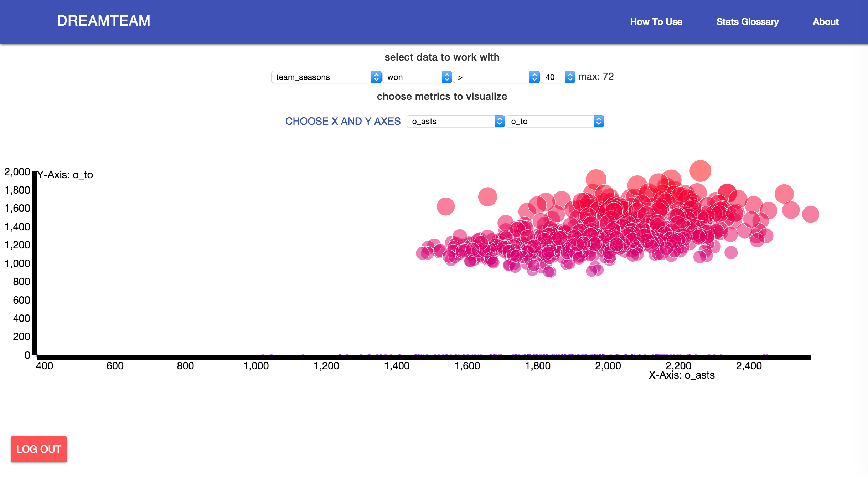Open the Stats Glossary page
868x477 pixels.
(x=747, y=22)
